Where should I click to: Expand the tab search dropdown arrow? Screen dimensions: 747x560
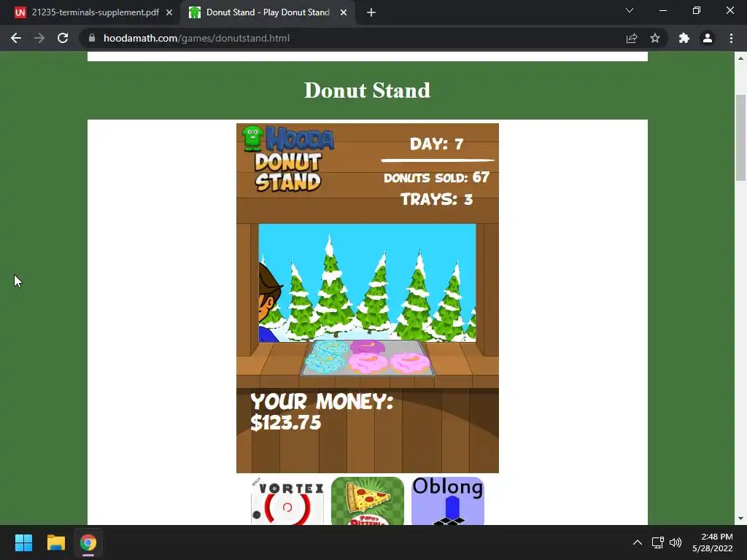point(630,10)
